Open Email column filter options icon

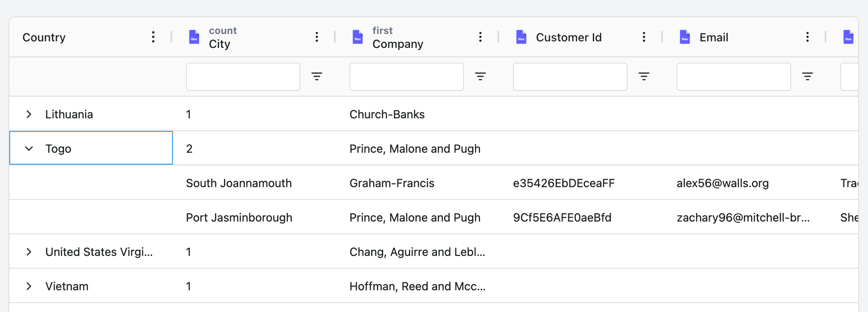click(x=808, y=76)
